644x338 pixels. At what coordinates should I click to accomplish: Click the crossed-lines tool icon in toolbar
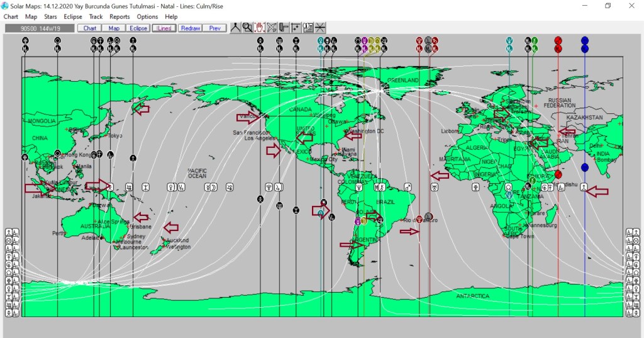272,28
